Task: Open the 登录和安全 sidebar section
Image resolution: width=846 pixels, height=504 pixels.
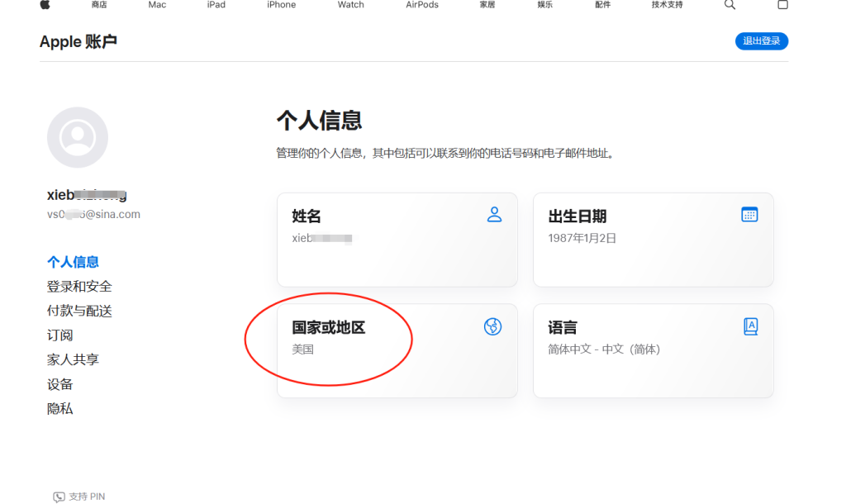Action: click(x=79, y=287)
